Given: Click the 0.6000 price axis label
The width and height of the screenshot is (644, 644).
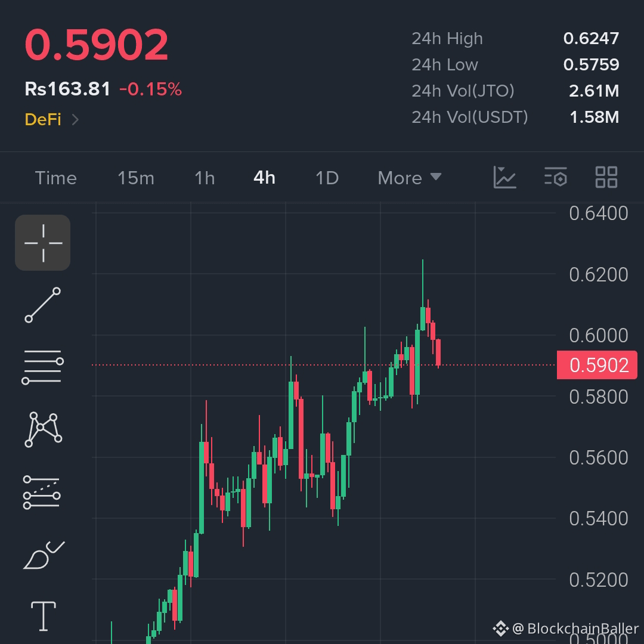Looking at the screenshot, I should [599, 335].
